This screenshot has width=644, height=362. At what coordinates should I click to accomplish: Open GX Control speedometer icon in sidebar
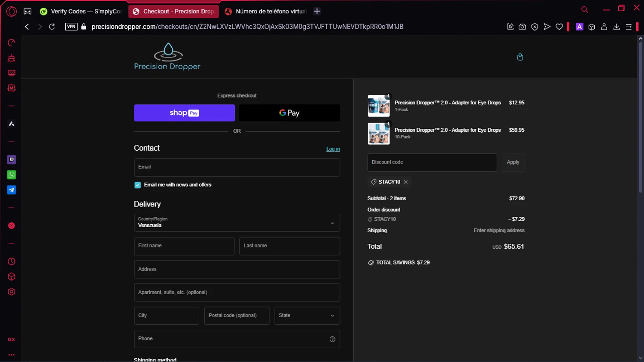[12, 43]
